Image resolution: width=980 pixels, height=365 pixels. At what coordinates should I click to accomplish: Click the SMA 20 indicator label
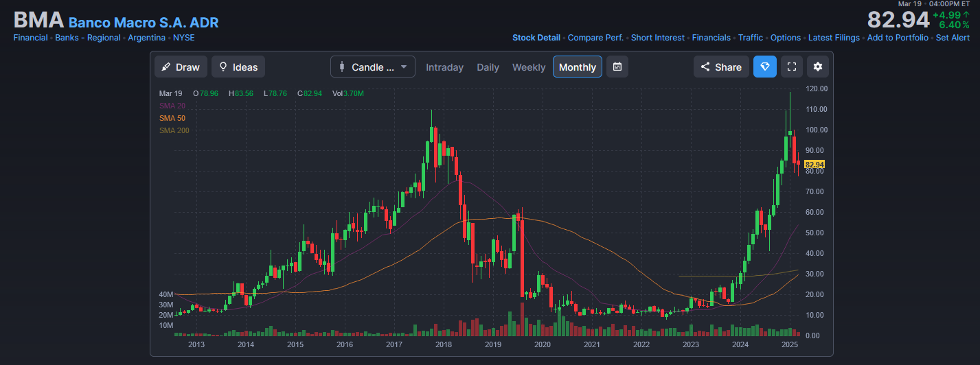point(172,106)
